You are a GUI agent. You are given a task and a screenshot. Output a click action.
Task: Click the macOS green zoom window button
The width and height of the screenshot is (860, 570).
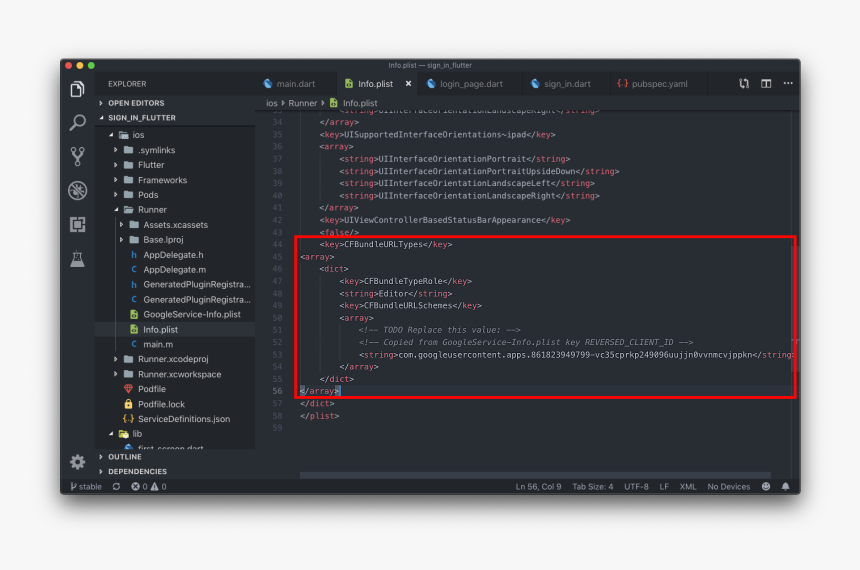point(91,65)
